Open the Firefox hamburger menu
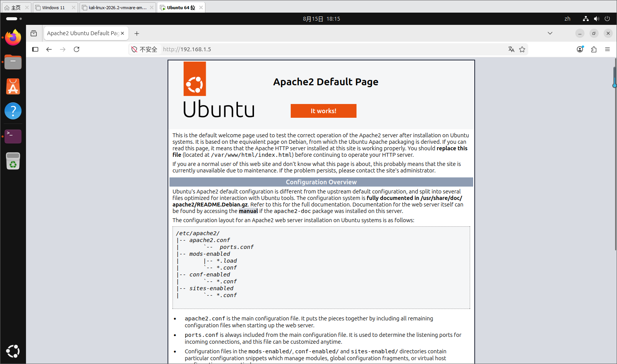 coord(607,49)
